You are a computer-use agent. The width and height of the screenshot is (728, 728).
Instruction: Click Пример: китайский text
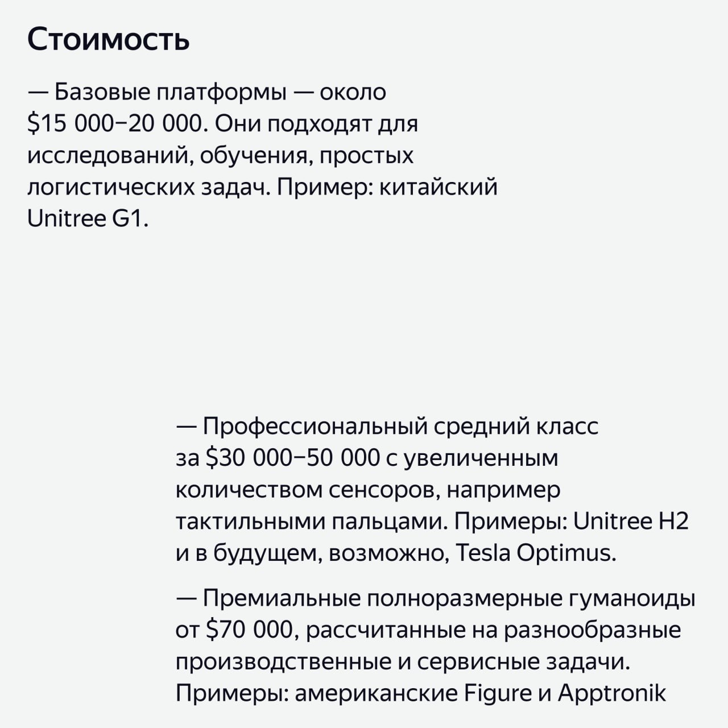(387, 188)
